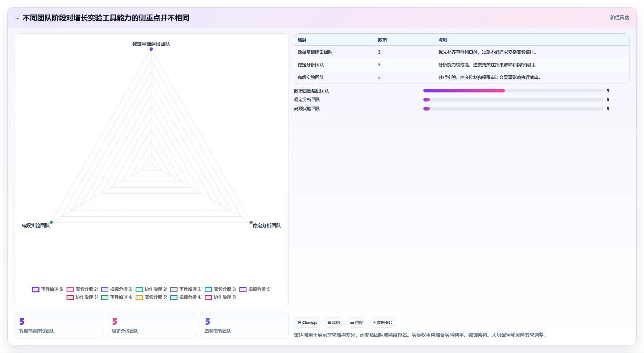Click the small icon before the page title
Screen dimensions: 644x353
pyautogui.click(x=17, y=18)
